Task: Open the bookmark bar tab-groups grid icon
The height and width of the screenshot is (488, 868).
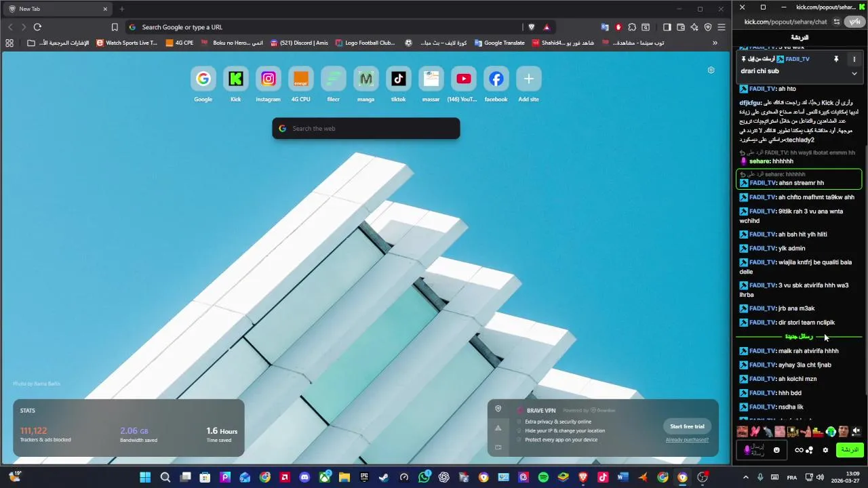Action: pyautogui.click(x=9, y=43)
